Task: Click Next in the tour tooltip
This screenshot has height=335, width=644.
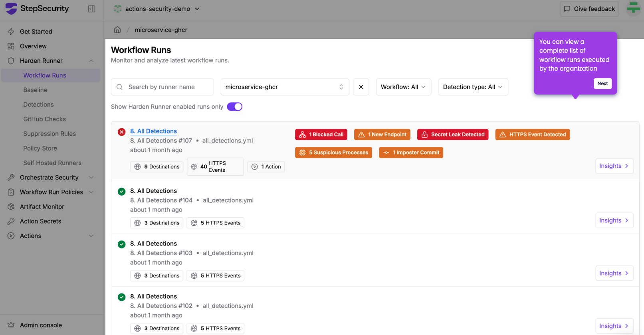Action: [x=602, y=83]
